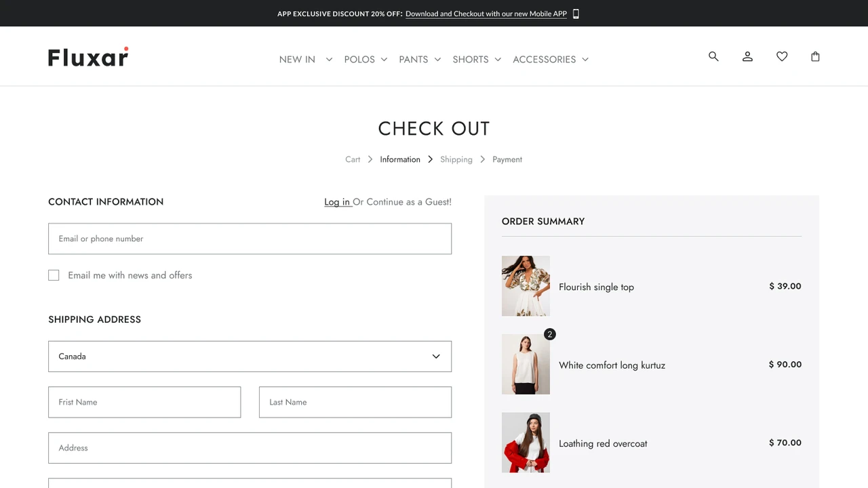Expand the POLOS menu chevron
Screen dimensions: 868x488
pos(384,60)
